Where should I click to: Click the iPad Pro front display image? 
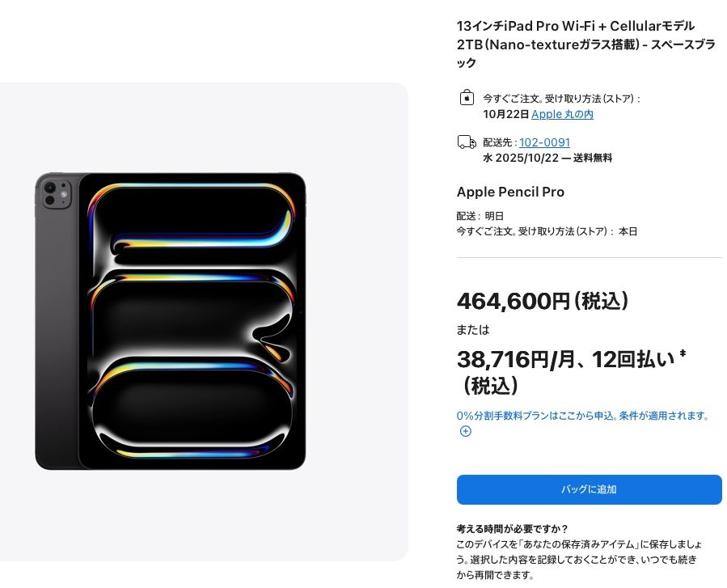coord(192,321)
